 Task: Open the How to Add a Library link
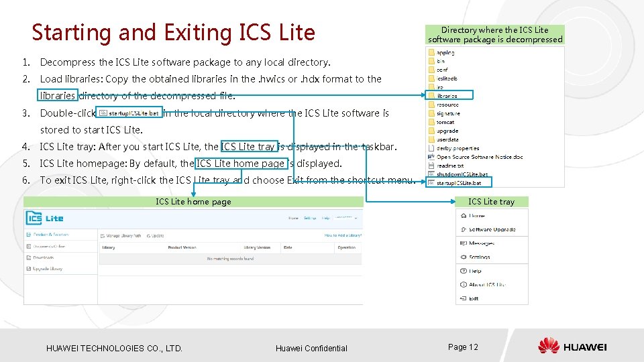[343, 235]
